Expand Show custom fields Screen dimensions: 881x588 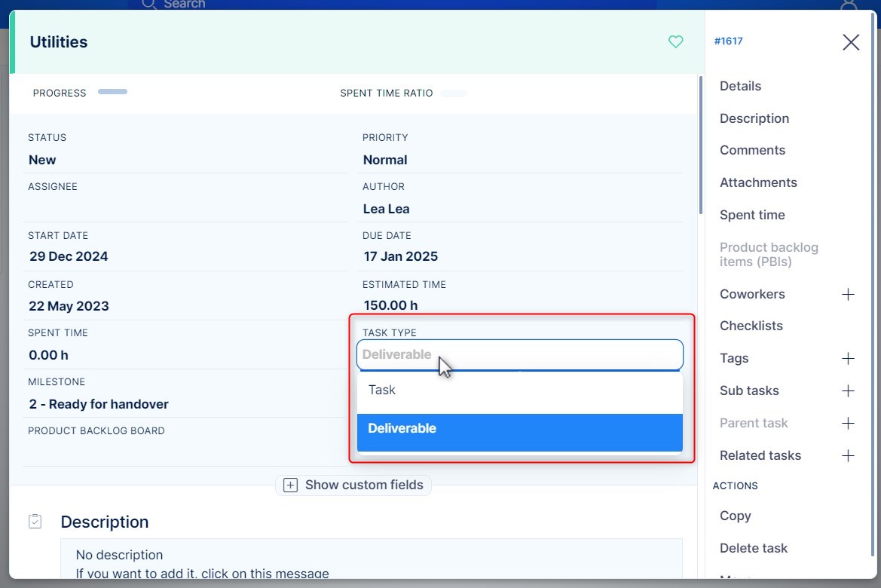coord(353,485)
